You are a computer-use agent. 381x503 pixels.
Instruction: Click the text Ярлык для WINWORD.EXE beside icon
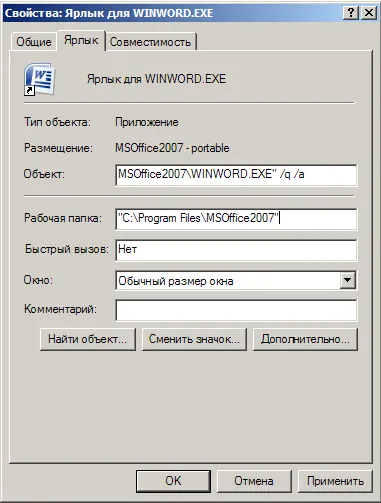pos(156,79)
